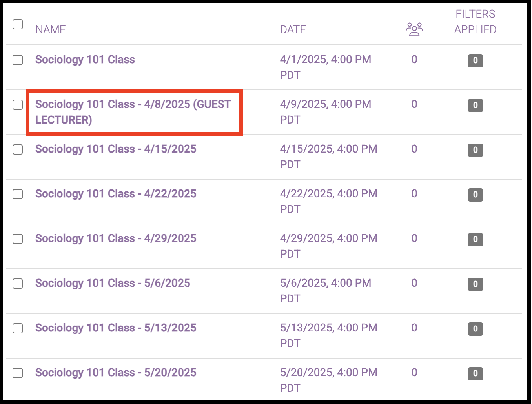Image resolution: width=532 pixels, height=404 pixels.
Task: Open the plain Sociology 101 Class link
Action: click(85, 60)
